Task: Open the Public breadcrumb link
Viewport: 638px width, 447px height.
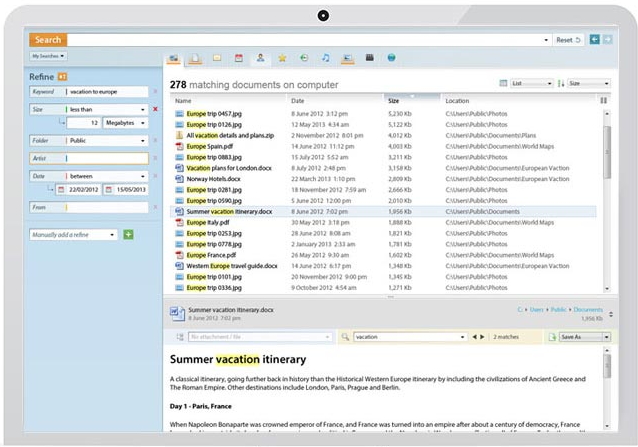Action: coord(558,310)
